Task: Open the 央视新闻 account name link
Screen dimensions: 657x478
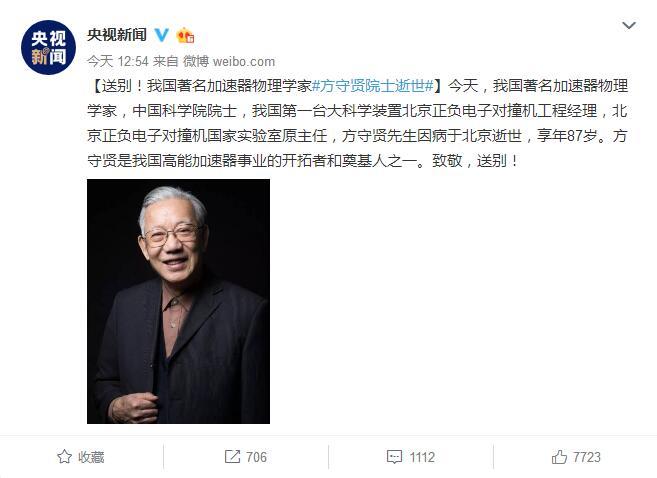Action: (117, 35)
